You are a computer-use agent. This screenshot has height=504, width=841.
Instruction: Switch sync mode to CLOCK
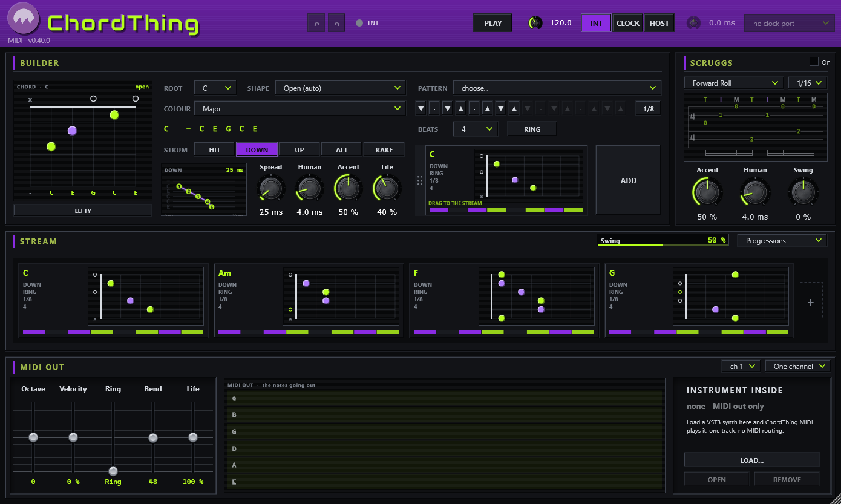point(628,23)
